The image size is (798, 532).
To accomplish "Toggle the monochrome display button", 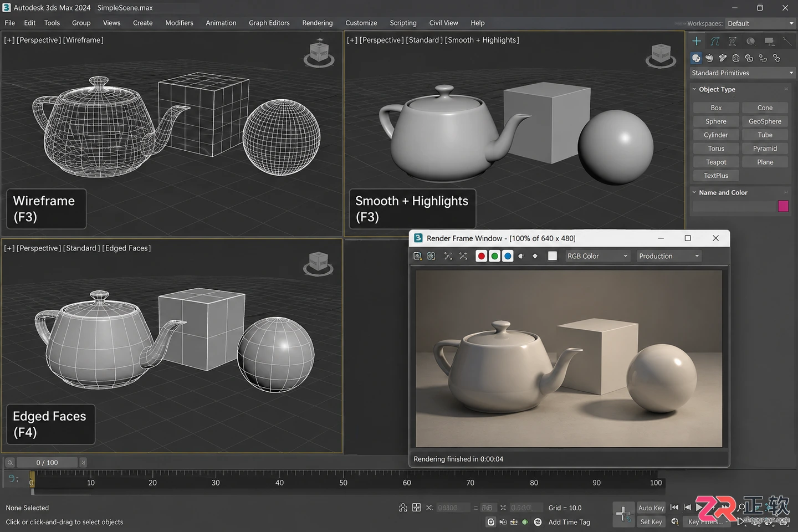I will (535, 256).
